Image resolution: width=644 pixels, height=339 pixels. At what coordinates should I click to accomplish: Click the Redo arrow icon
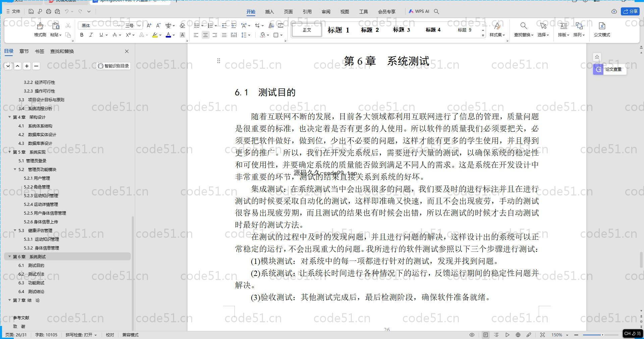[x=80, y=11]
